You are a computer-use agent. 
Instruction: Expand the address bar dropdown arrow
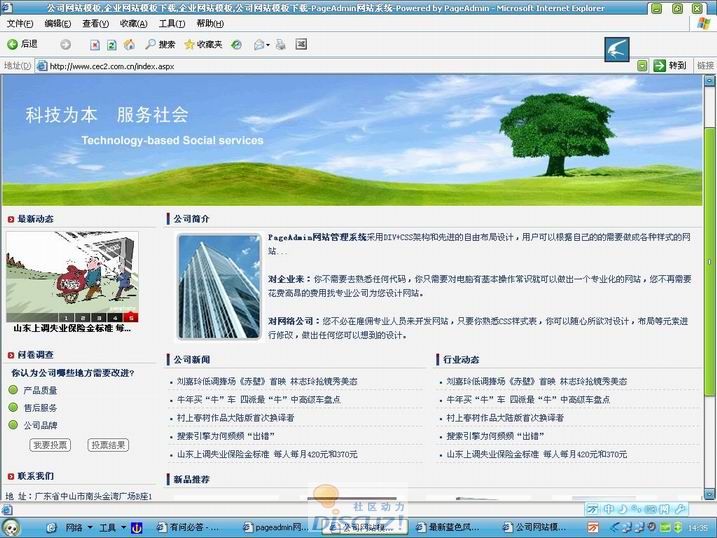coord(641,66)
